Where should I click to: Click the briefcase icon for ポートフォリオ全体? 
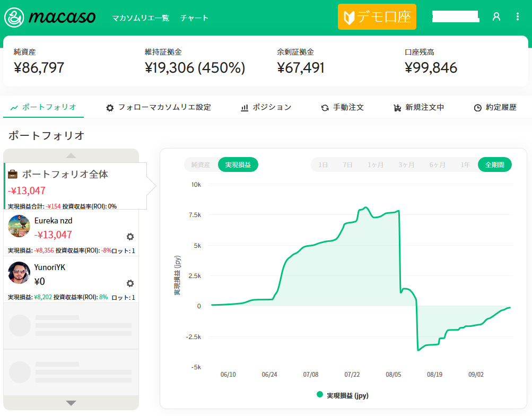tap(13, 174)
